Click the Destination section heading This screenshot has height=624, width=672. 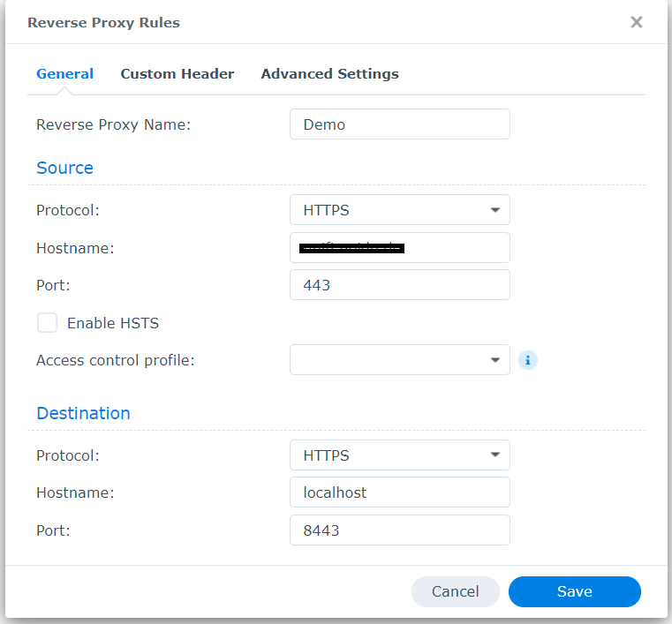pos(83,413)
